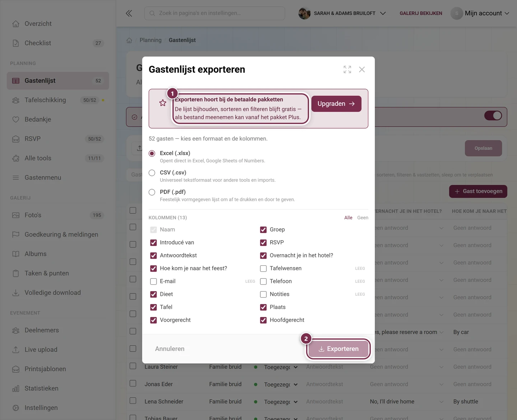517x420 pixels.
Task: Click the RSVP envelope icon
Action: coord(16,139)
